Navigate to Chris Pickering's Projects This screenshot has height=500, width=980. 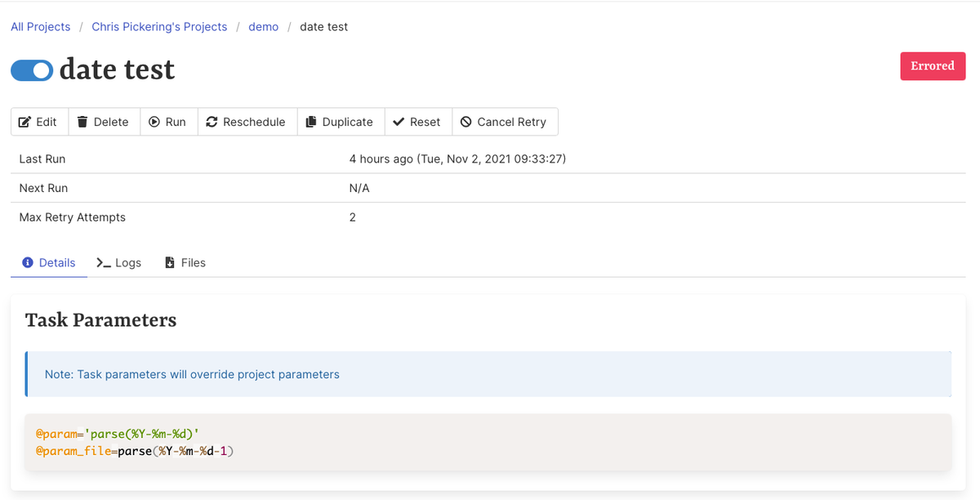[158, 26]
